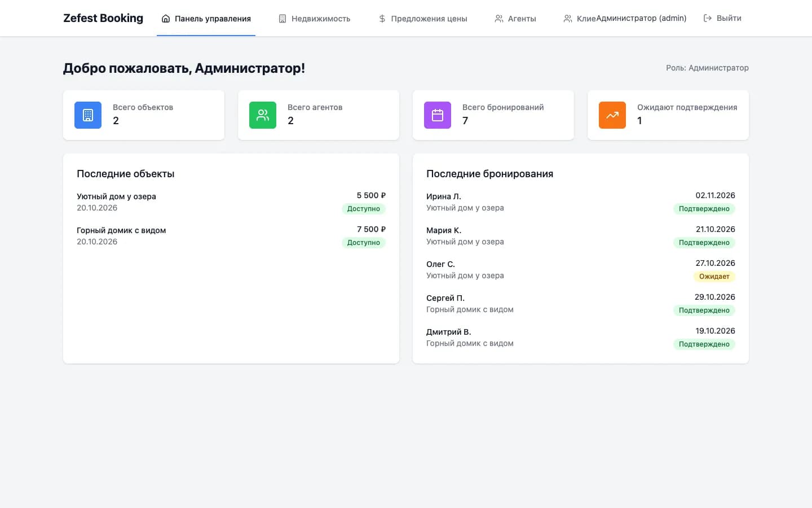Viewport: 812px width, 508px height.
Task: Open the booking by Мария К.
Action: (581, 236)
